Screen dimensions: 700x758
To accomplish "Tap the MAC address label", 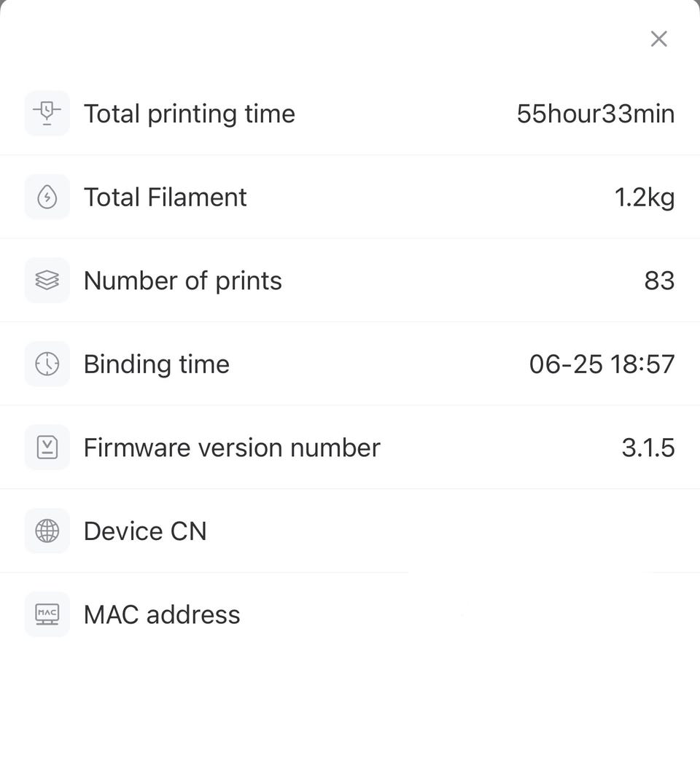I will point(161,615).
